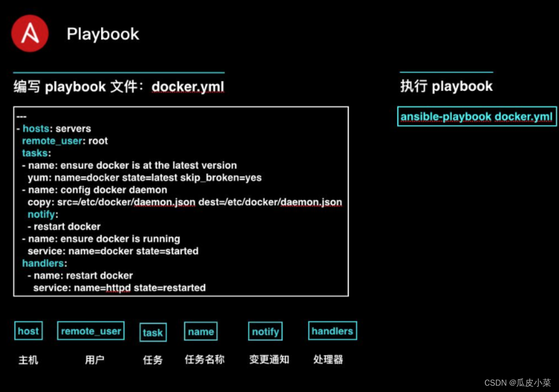
Task: Click the boxed name label
Action: (x=201, y=332)
